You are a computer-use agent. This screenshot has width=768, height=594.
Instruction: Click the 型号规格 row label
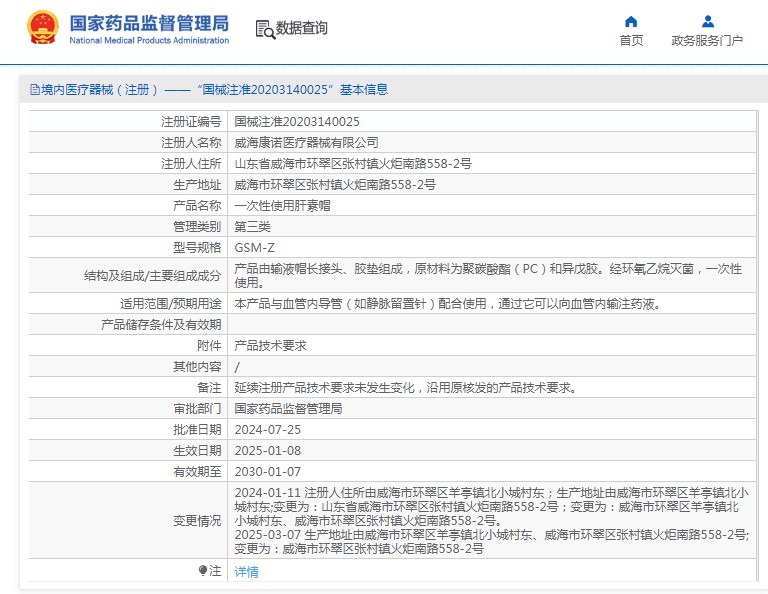[197, 248]
